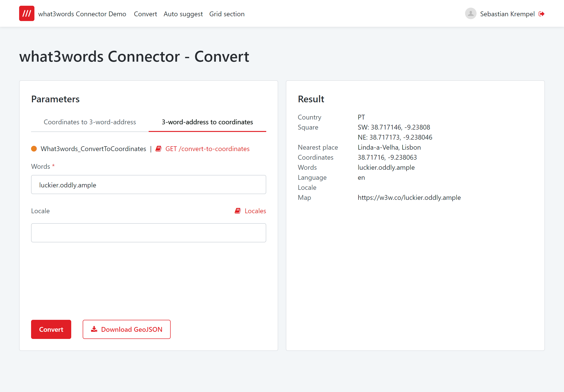
Task: Open the GET /convert-to-coordinates docs link
Action: pos(207,149)
